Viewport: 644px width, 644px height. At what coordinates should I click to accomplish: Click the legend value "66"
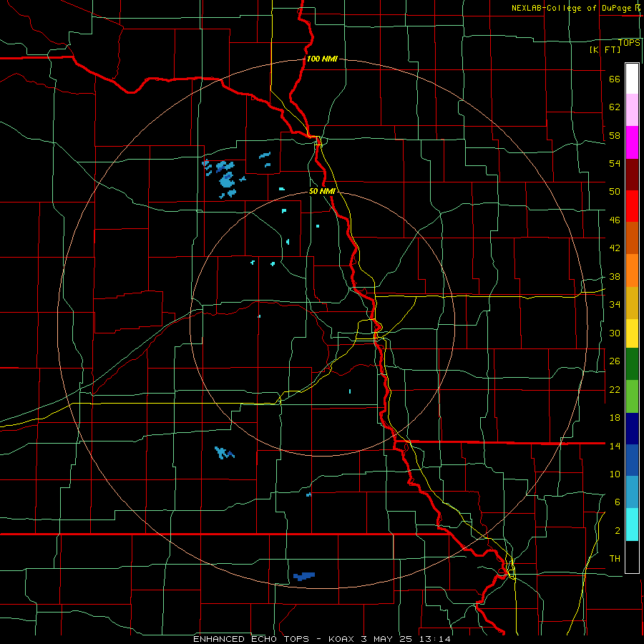615,79
